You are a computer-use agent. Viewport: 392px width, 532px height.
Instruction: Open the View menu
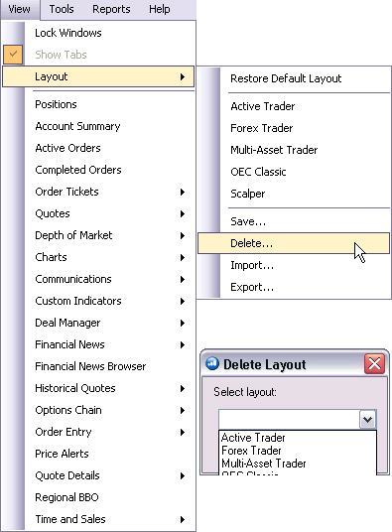pyautogui.click(x=20, y=9)
